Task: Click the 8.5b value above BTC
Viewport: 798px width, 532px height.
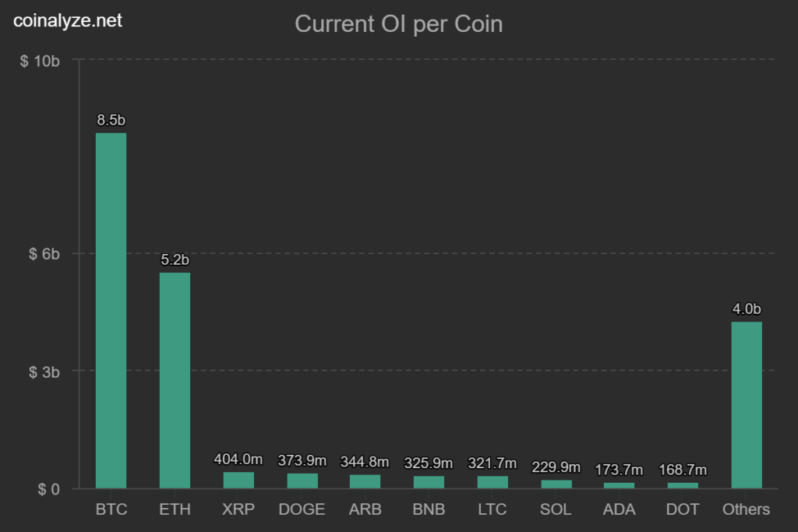Action: [x=111, y=120]
